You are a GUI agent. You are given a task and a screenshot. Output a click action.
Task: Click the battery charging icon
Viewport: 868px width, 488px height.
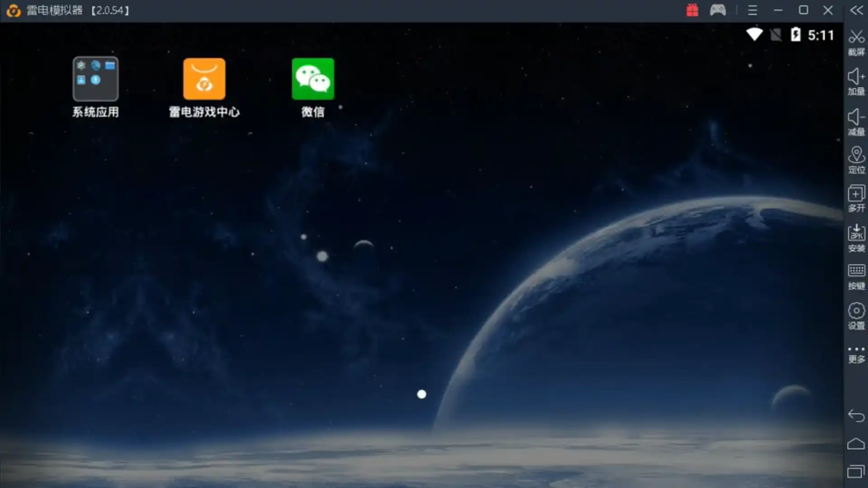[x=796, y=34]
